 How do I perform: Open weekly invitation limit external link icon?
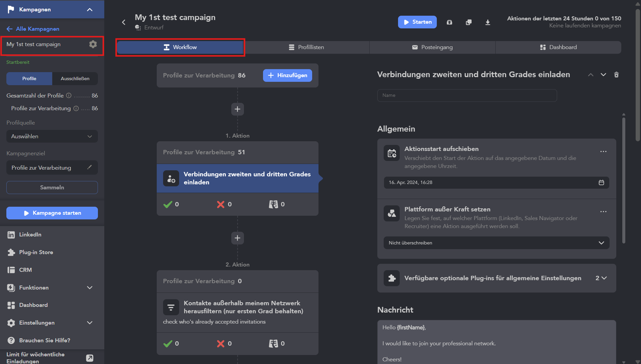coord(90,358)
